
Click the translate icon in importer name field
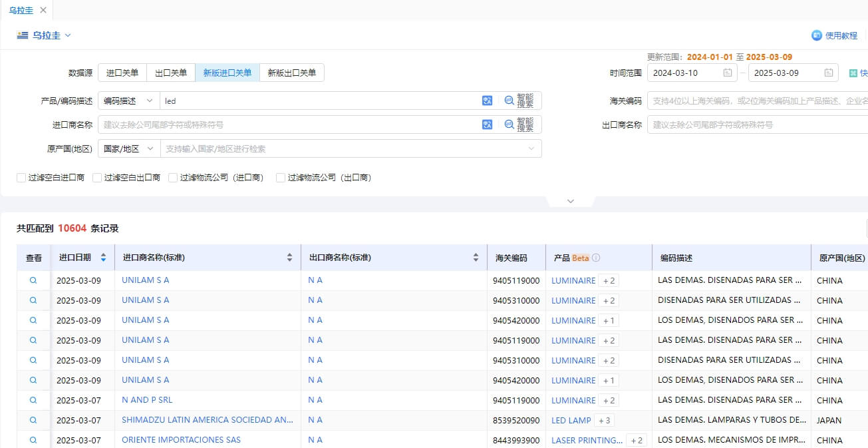488,124
